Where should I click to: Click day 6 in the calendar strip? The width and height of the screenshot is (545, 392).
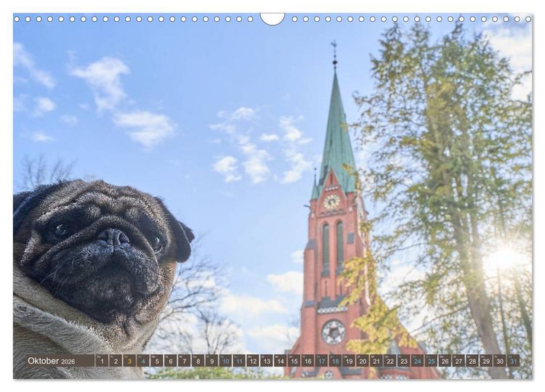(171, 361)
